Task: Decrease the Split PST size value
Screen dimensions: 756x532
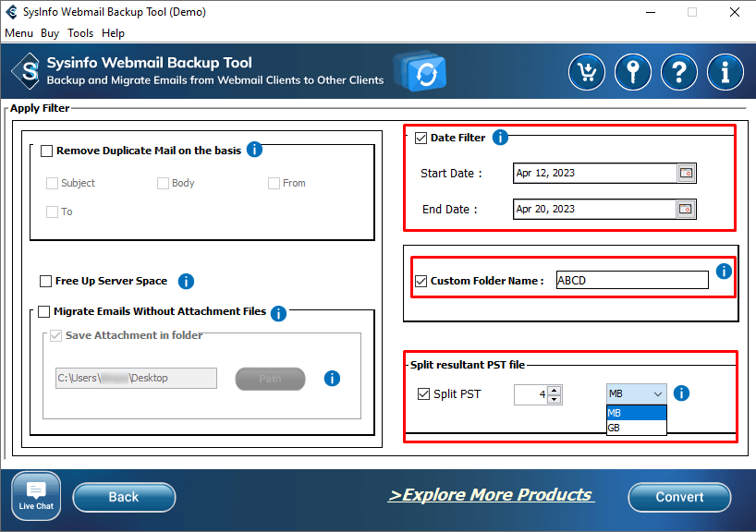Action: click(555, 399)
